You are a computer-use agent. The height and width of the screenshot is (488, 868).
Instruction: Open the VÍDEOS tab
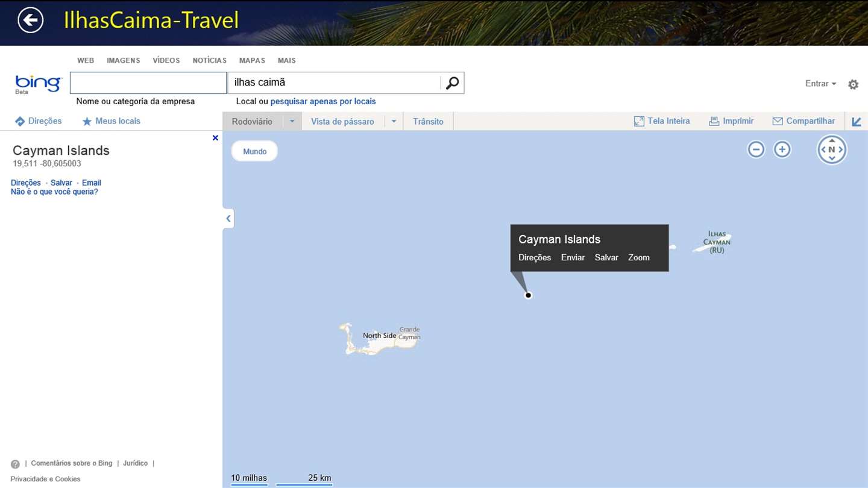(x=166, y=60)
